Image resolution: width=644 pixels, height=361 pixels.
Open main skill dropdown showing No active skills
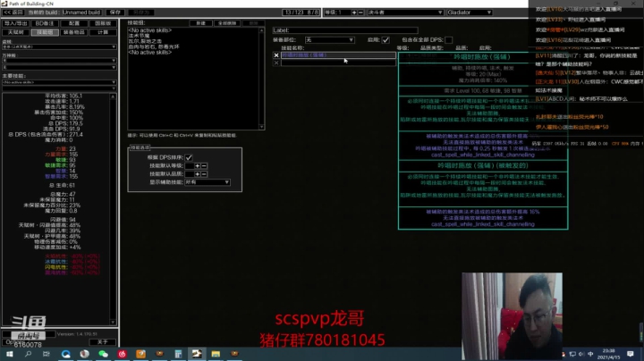pos(59,82)
